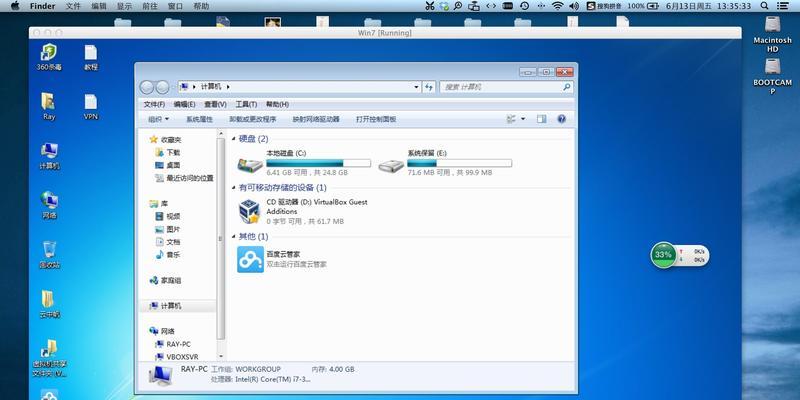Collapse the 有可移动存储的设备 (1) group
Screen dimensions: 800x400
point(234,188)
